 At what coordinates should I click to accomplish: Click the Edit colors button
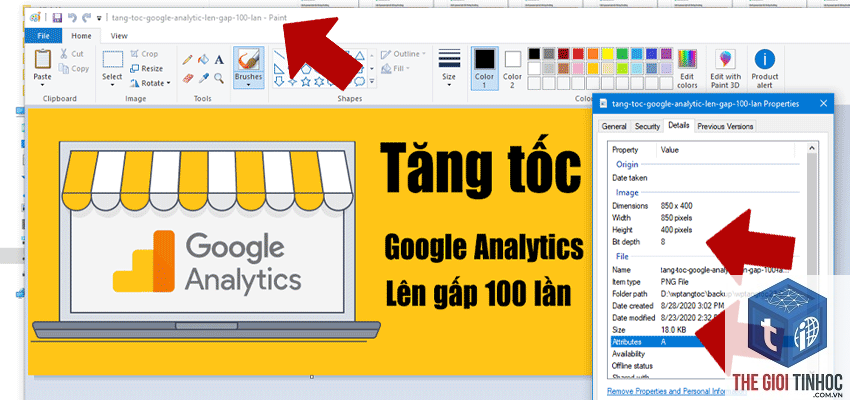click(x=687, y=69)
